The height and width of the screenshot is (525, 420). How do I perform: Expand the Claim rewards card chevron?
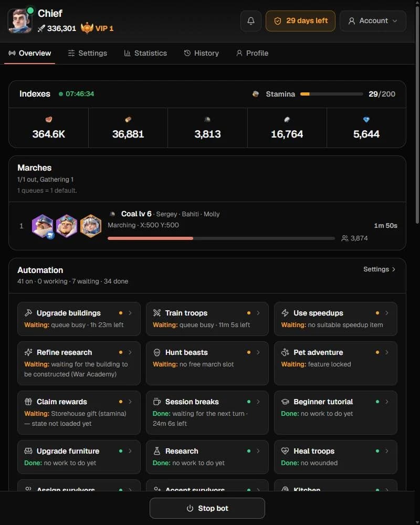pyautogui.click(x=130, y=402)
